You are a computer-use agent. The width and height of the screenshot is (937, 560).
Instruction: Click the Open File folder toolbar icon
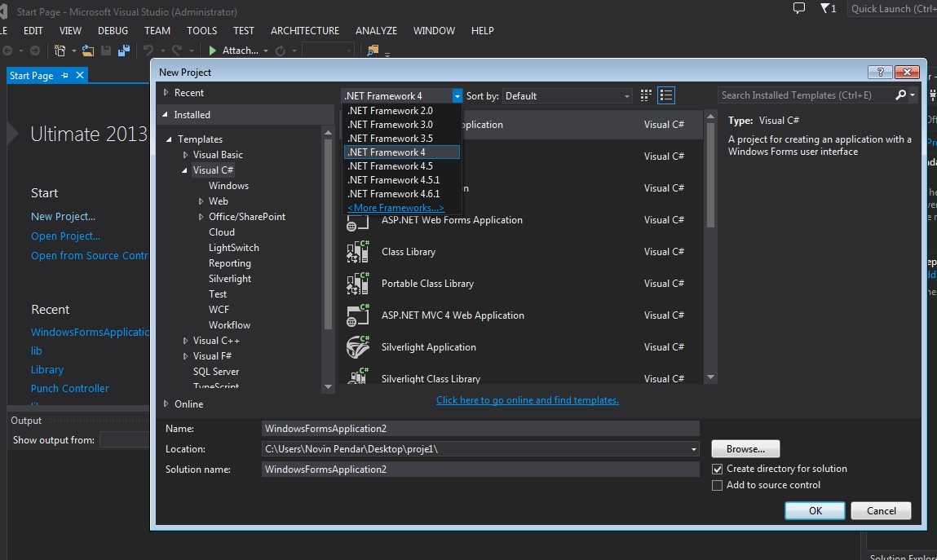88,51
